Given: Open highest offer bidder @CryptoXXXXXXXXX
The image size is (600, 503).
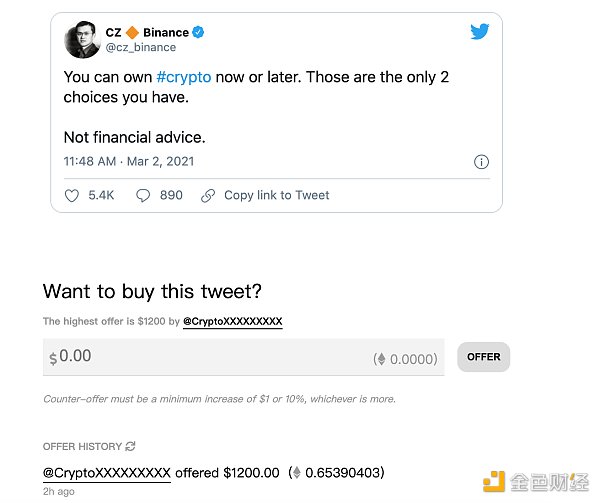Looking at the screenshot, I should [233, 322].
